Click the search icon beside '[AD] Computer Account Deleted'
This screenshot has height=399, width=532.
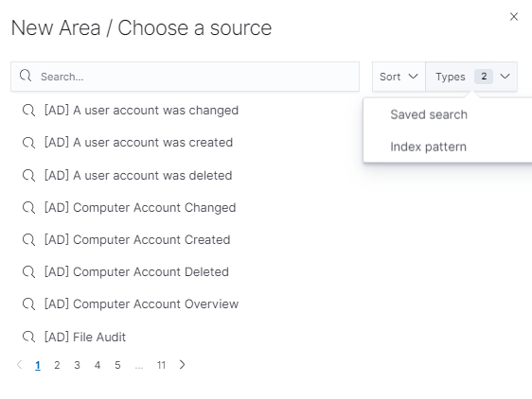click(28, 272)
